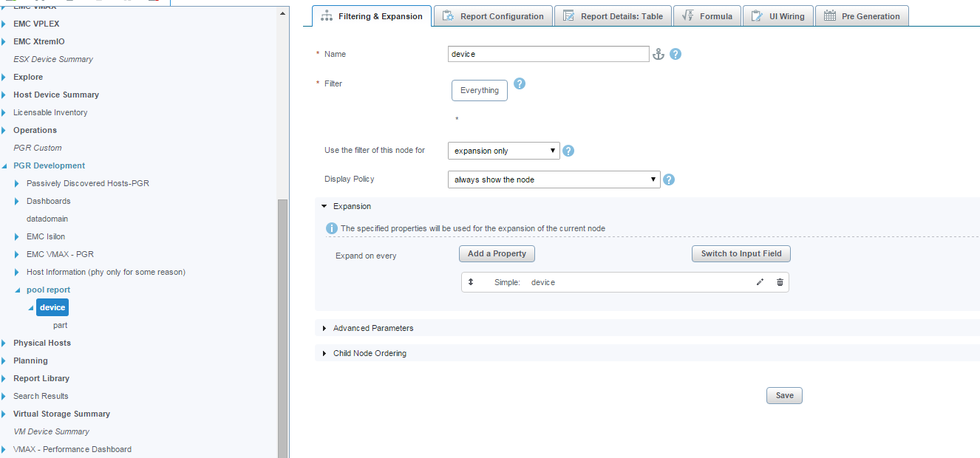The height and width of the screenshot is (458, 980).
Task: Select the Filtering & Expansion tab
Action: click(372, 16)
